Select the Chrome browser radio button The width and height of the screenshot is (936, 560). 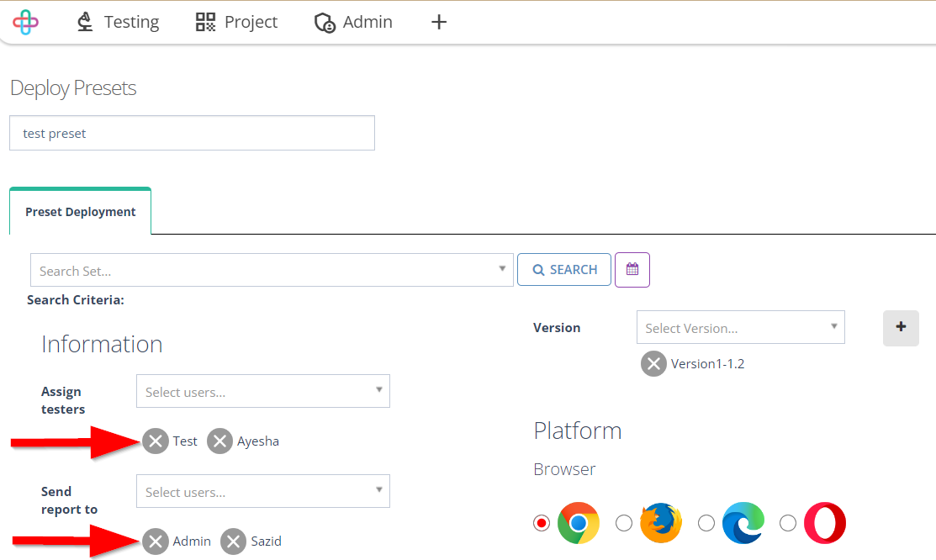click(542, 523)
